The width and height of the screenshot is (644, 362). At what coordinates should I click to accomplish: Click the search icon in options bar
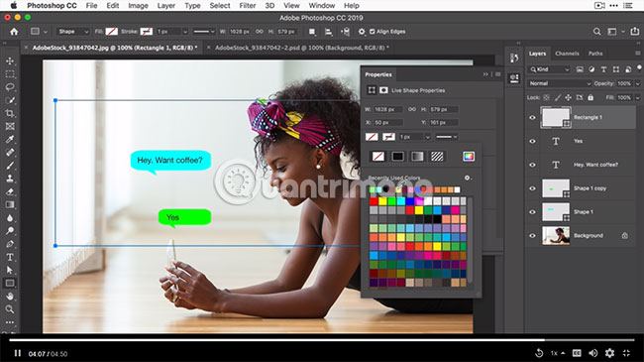coord(596,32)
